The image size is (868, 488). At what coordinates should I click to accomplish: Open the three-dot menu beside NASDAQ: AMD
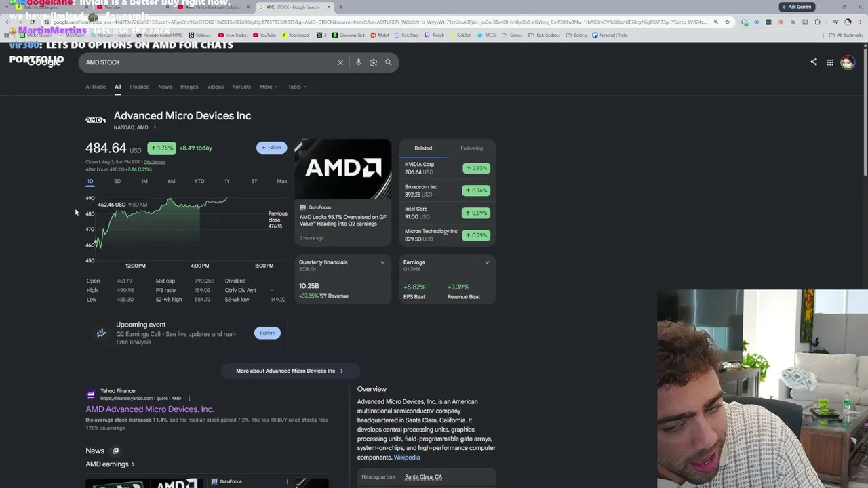(x=155, y=127)
